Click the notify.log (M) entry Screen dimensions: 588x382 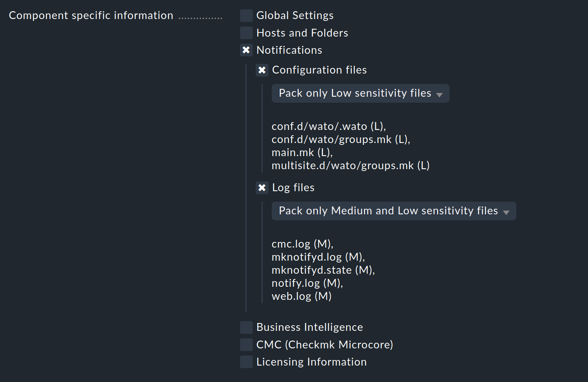[x=307, y=283]
